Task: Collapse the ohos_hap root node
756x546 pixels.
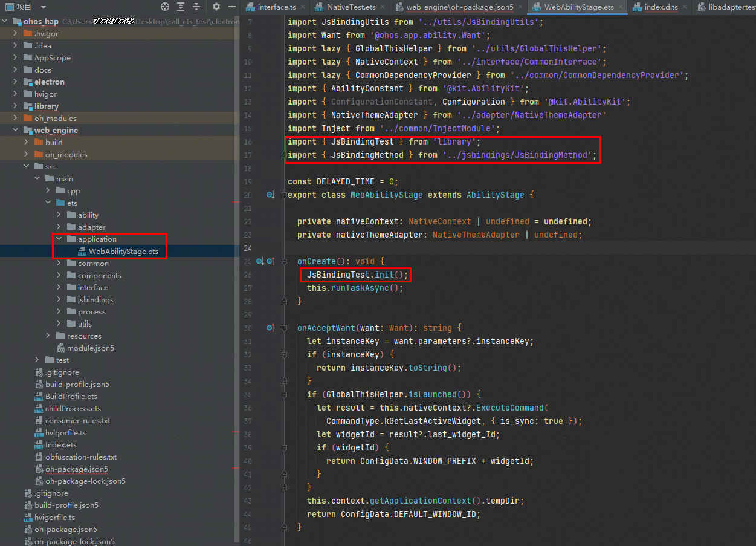Action: (x=5, y=21)
